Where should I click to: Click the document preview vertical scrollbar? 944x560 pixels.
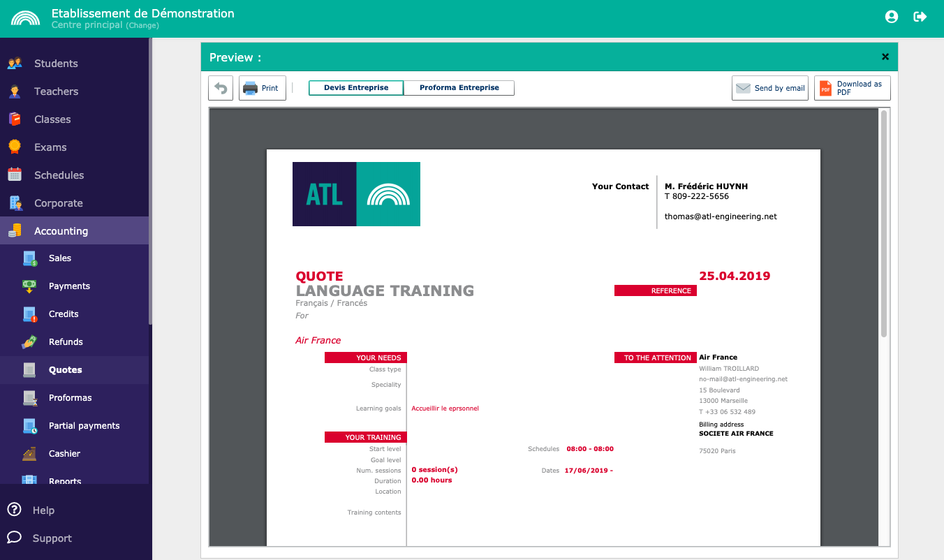pos(884,223)
